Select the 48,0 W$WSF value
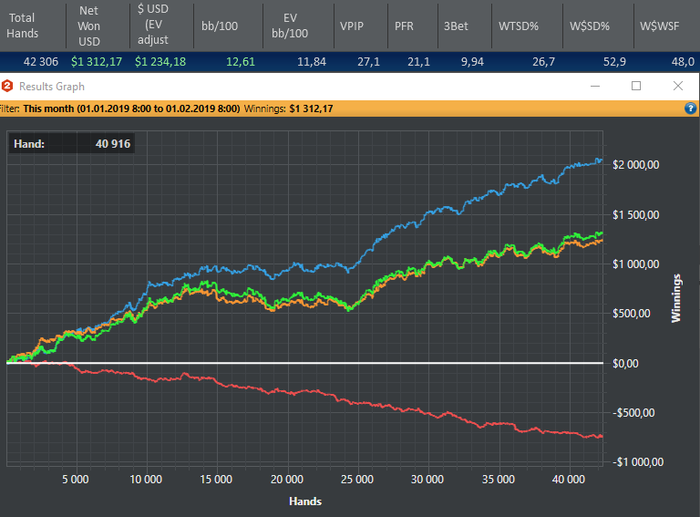The height and width of the screenshot is (517, 700). pyautogui.click(x=683, y=62)
